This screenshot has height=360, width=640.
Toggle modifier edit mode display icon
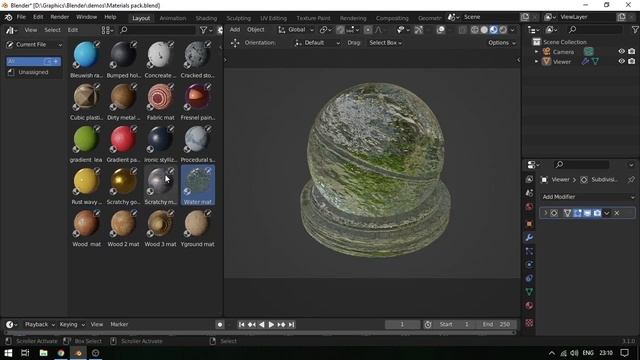(x=577, y=213)
